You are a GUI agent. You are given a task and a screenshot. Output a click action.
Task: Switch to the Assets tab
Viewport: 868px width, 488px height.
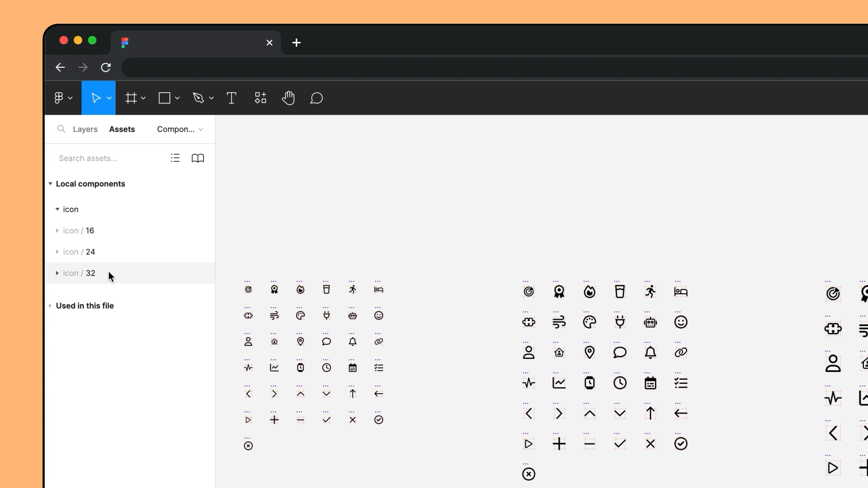tap(122, 129)
